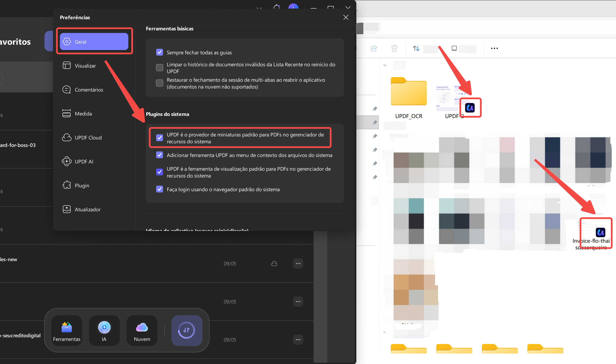
Task: Close the Preferências dialog
Action: tap(345, 17)
